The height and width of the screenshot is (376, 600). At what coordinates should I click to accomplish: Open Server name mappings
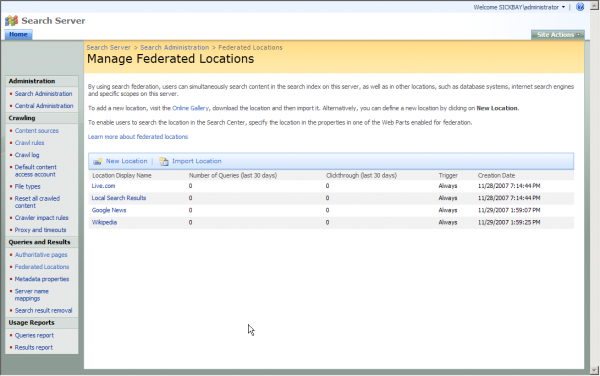[31, 295]
